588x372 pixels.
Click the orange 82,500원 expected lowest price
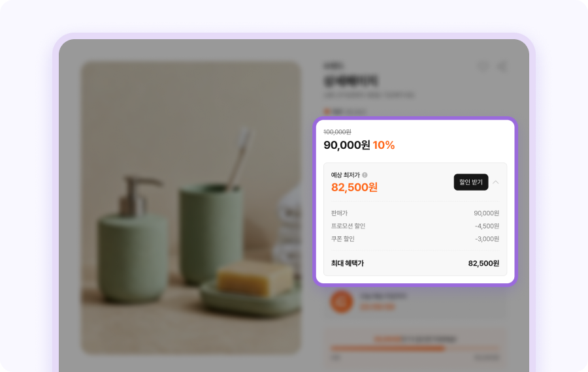click(x=354, y=187)
